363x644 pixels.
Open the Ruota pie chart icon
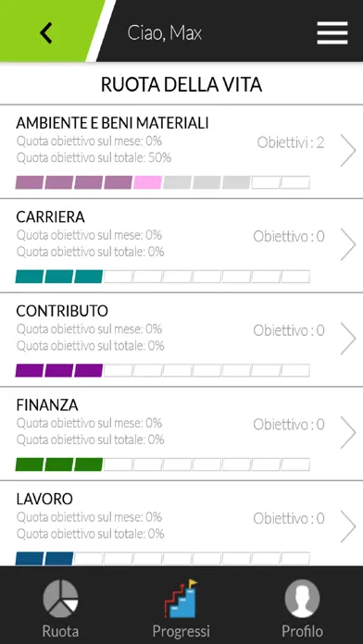60,599
